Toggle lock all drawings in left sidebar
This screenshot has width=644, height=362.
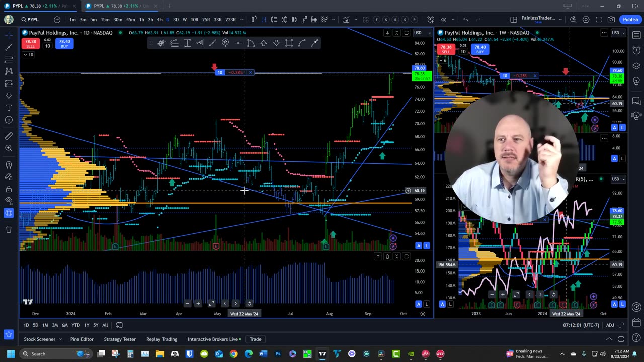9,189
